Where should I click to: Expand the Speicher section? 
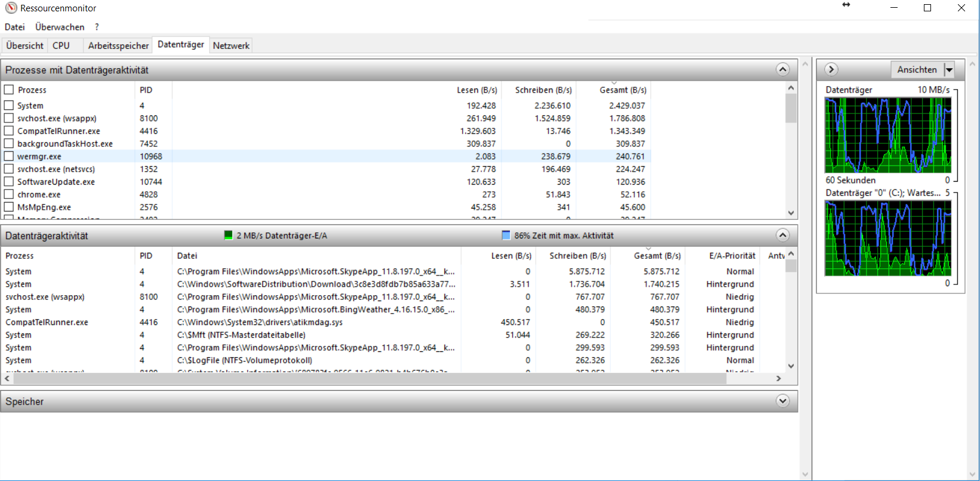[x=782, y=401]
